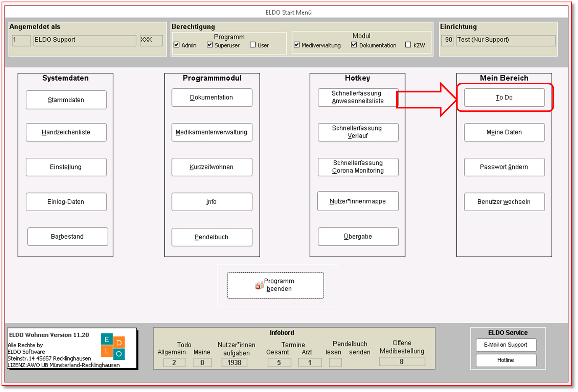Open Barbestand
Viewport: 578px width, 392px height.
coord(68,237)
